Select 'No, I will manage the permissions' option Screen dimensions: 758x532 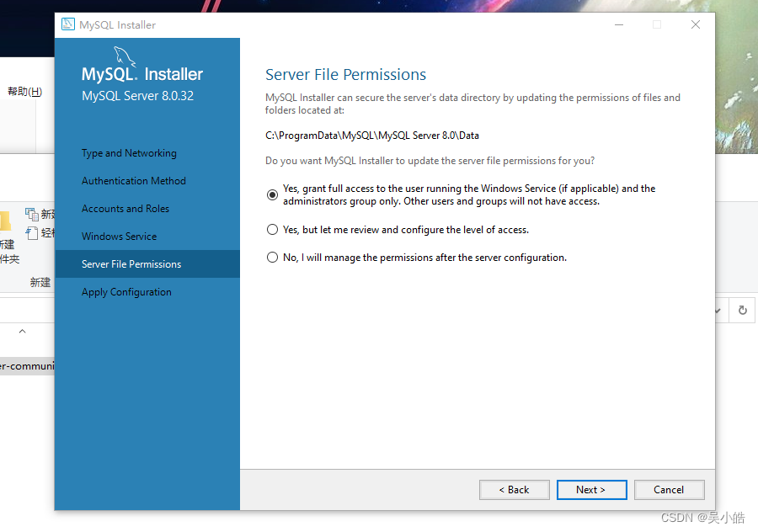click(272, 258)
